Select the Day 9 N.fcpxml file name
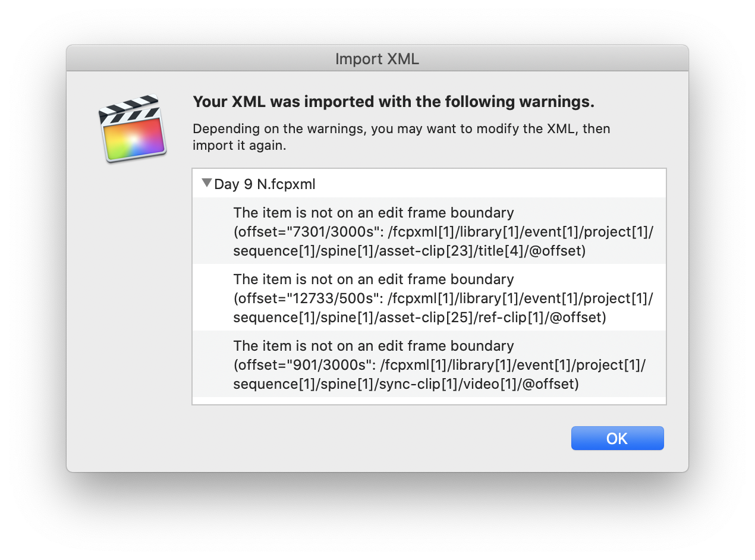The image size is (755, 560). (265, 184)
